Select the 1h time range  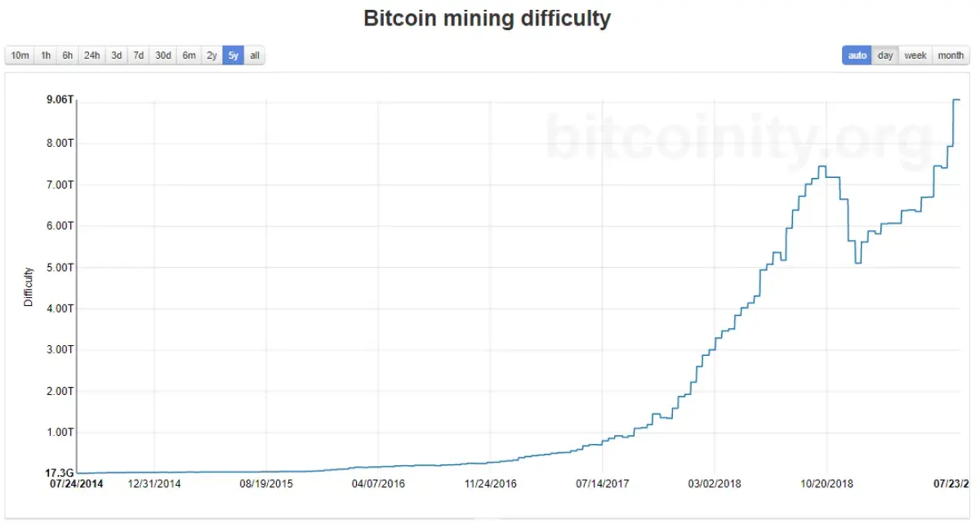tap(45, 55)
